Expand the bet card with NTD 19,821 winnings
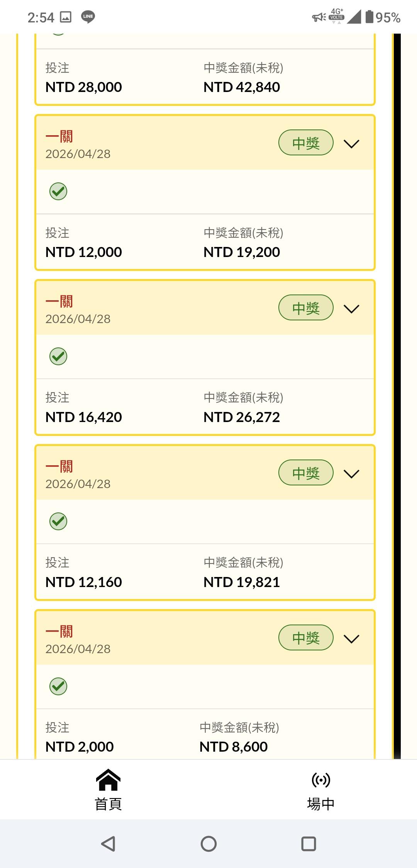The image size is (417, 868). (351, 474)
